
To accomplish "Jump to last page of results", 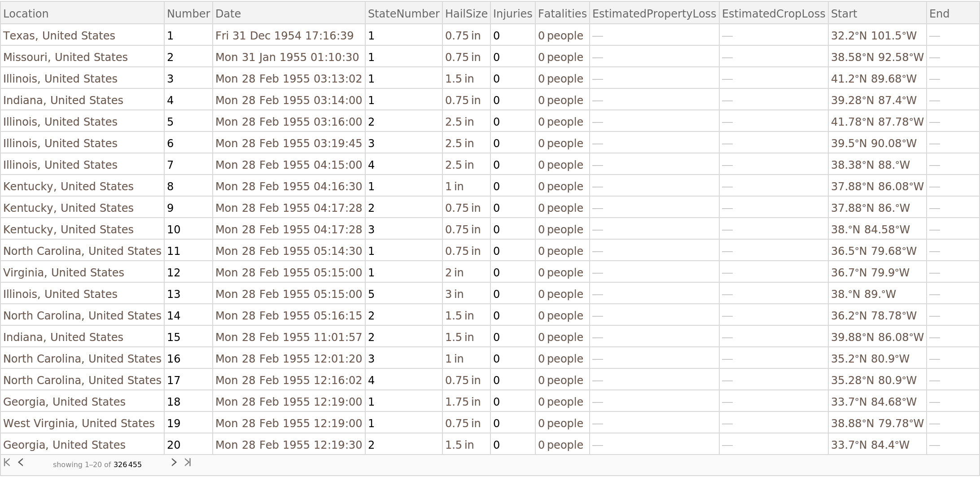I will pyautogui.click(x=188, y=463).
